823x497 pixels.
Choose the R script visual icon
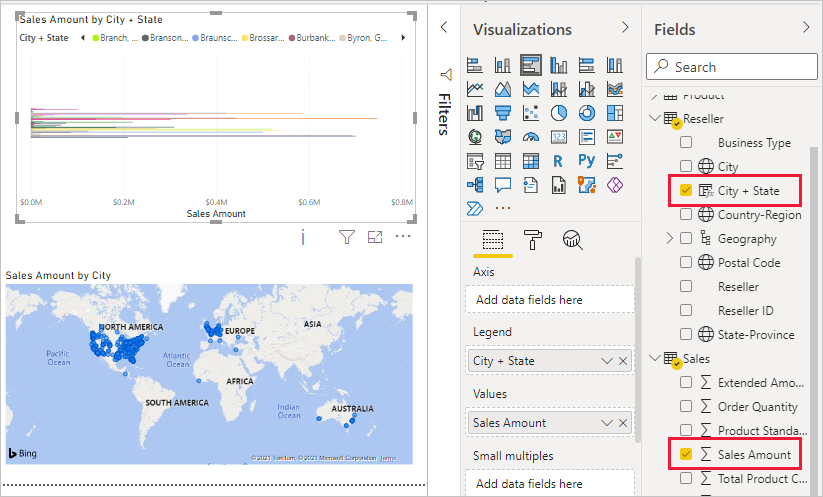pyautogui.click(x=558, y=161)
